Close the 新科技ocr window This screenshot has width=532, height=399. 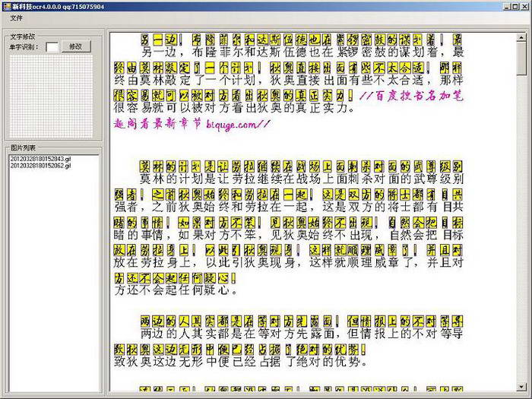(x=524, y=6)
